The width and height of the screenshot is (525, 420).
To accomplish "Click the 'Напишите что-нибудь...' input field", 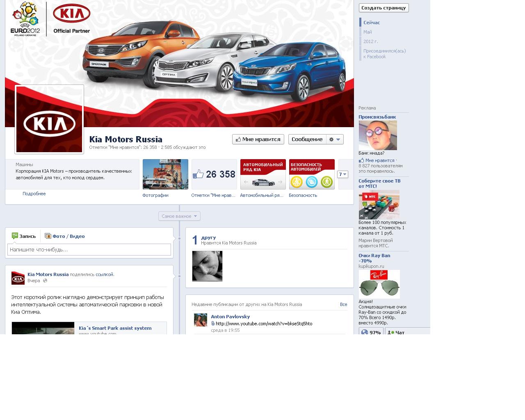I will point(89,249).
